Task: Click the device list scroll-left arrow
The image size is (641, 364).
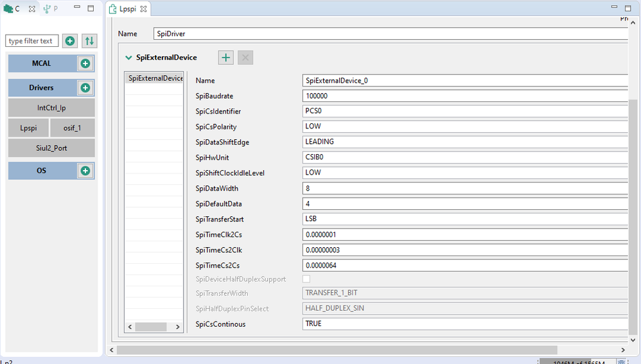Action: [x=130, y=327]
